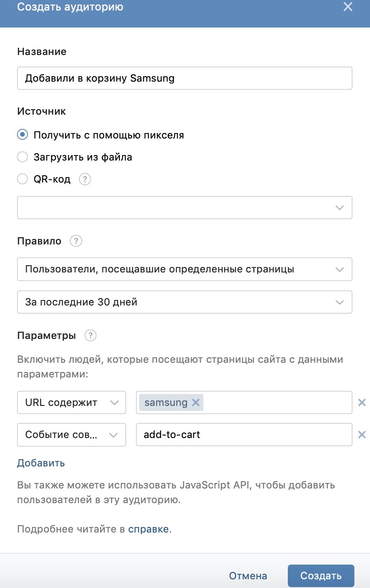Expand the Пользователи, посещавшие определенные страницы dropdown
This screenshot has width=370, height=588.
tap(185, 269)
